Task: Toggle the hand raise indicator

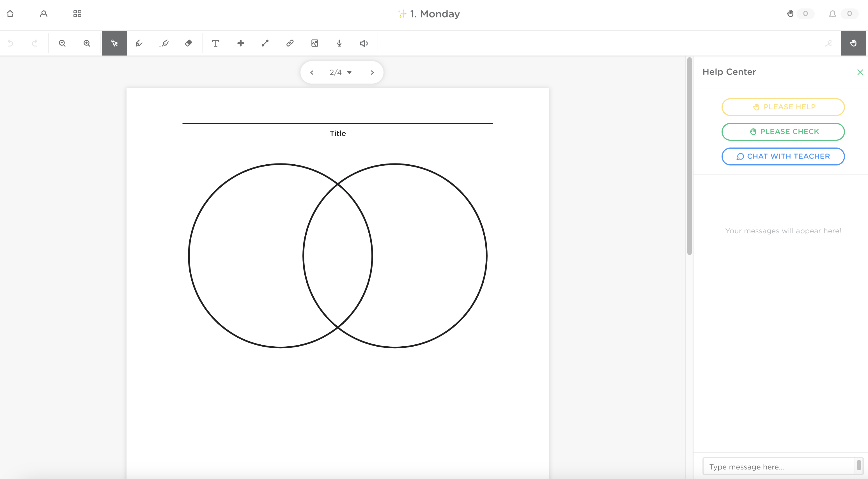Action: pos(791,14)
